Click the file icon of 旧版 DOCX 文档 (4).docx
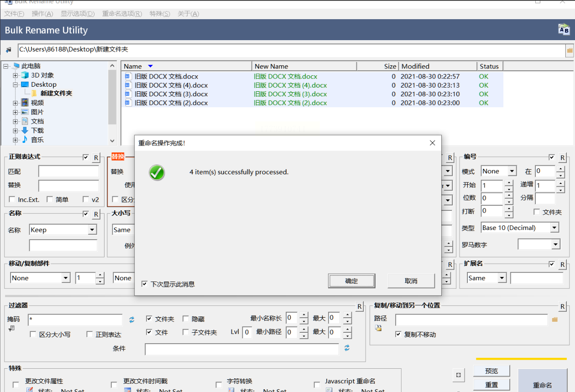 click(x=128, y=85)
